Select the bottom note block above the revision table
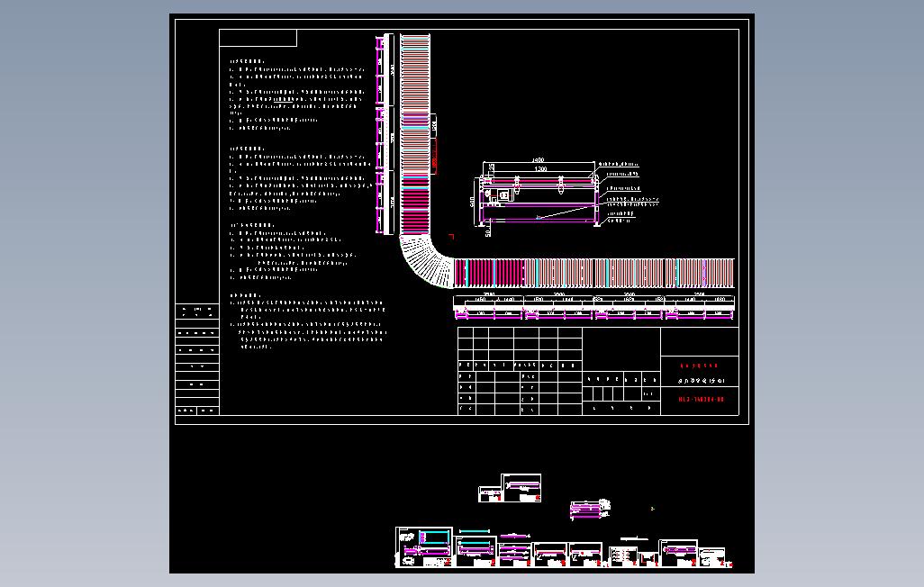Image resolution: width=924 pixels, height=587 pixels. [x=308, y=321]
